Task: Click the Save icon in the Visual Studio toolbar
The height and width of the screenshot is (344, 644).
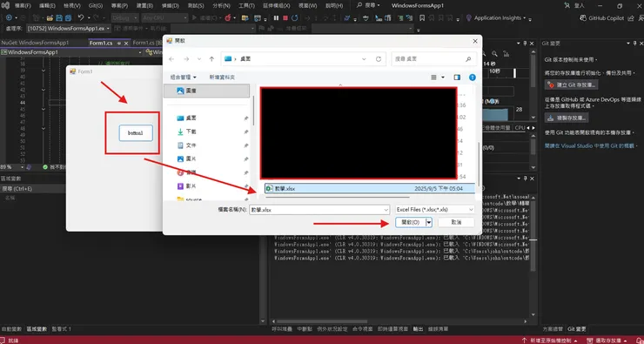Action: [x=58, y=18]
